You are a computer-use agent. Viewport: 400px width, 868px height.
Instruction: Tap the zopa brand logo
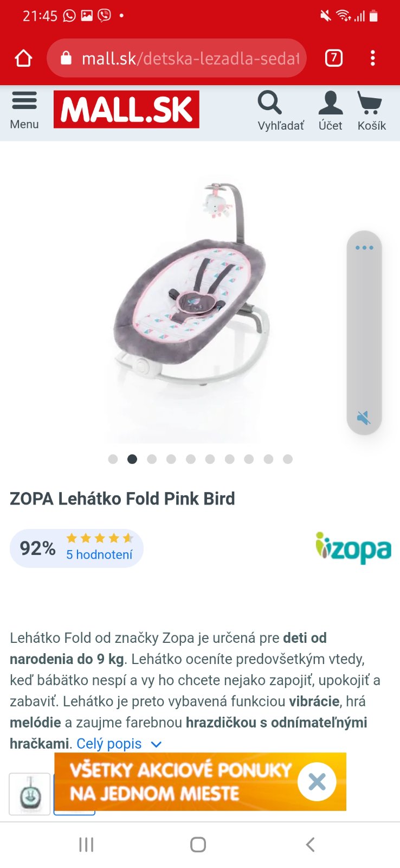[x=353, y=548]
